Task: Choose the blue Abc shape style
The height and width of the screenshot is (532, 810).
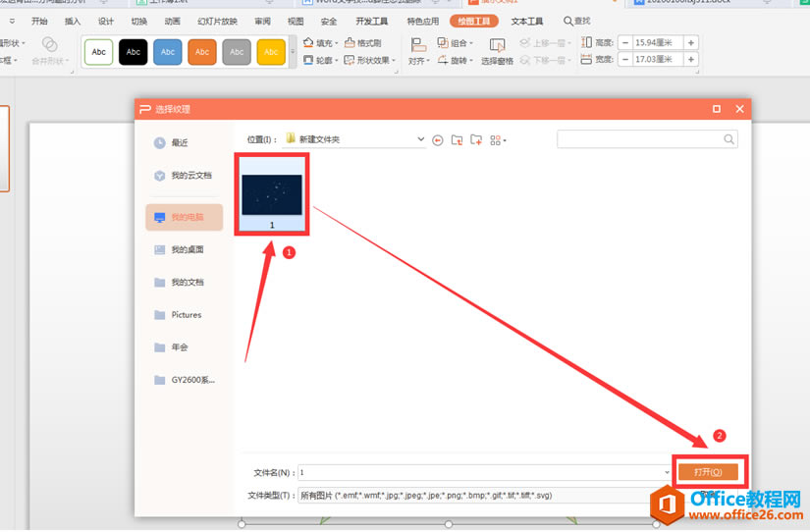Action: point(167,52)
